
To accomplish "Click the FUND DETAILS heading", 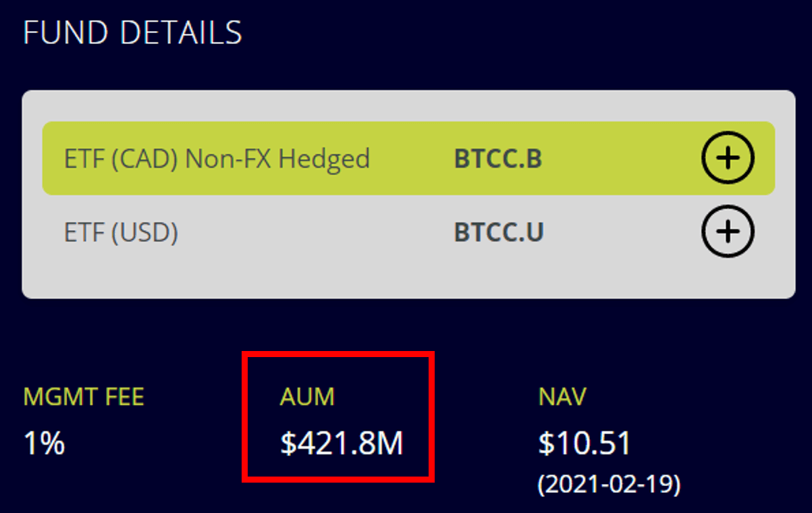I will click(x=132, y=32).
